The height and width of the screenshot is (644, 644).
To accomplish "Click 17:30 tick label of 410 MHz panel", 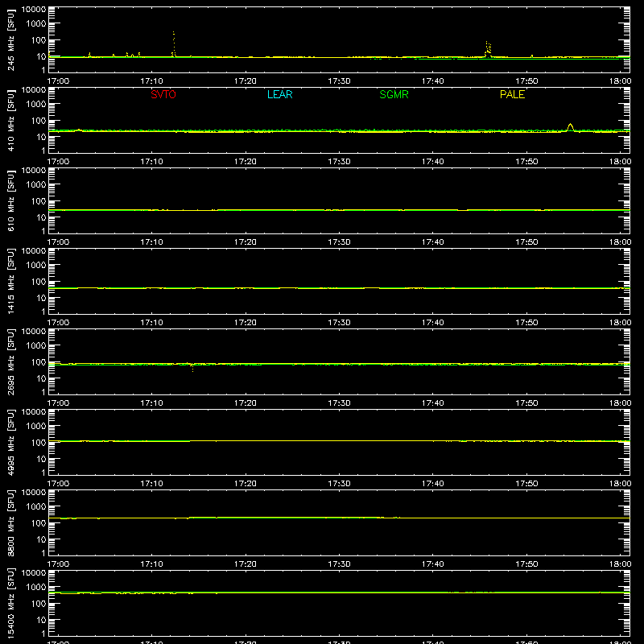I will [x=339, y=162].
